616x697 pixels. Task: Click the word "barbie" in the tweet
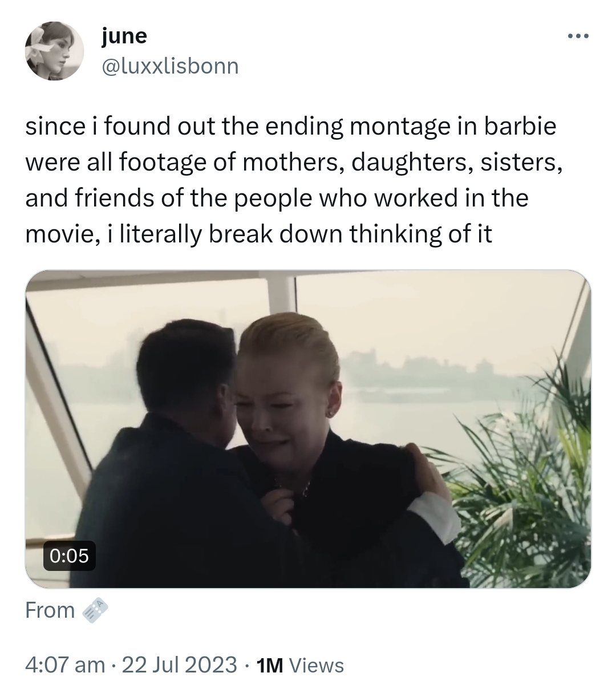520,126
